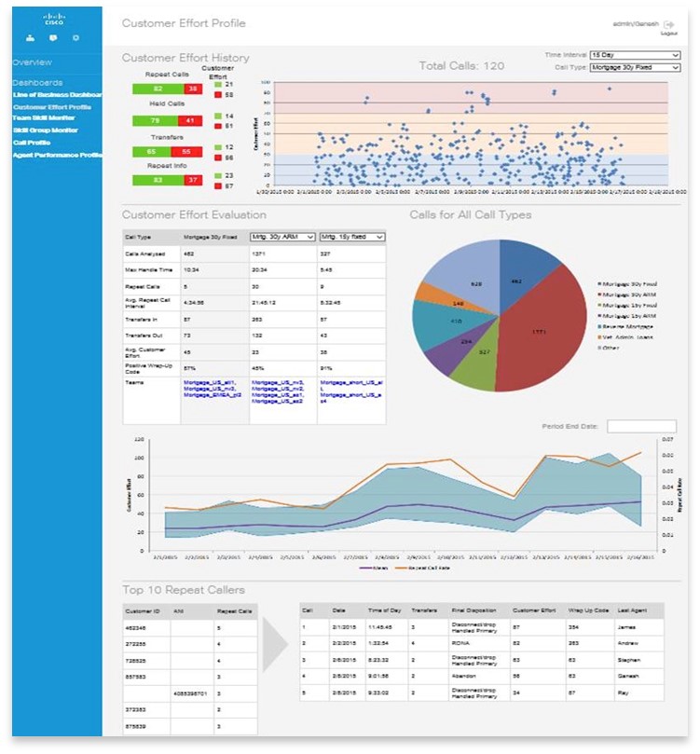Click the people/org icon in sidebar header
This screenshot has height=754, width=700.
30,38
